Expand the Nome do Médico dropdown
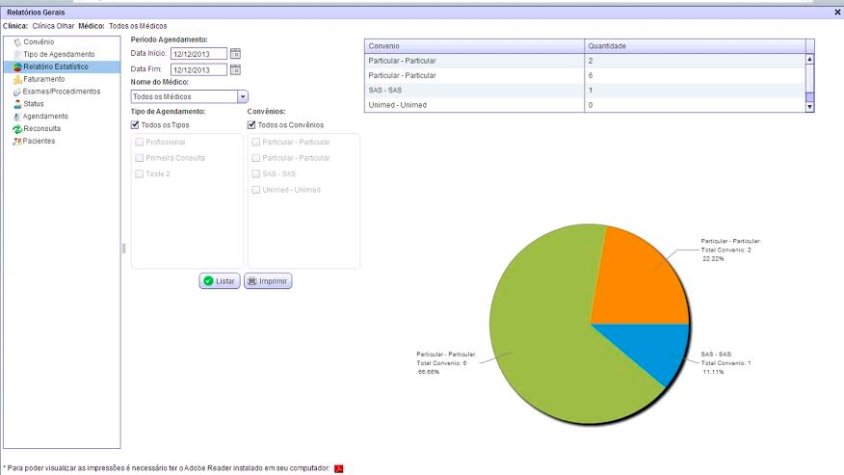The width and height of the screenshot is (844, 475). tap(242, 97)
